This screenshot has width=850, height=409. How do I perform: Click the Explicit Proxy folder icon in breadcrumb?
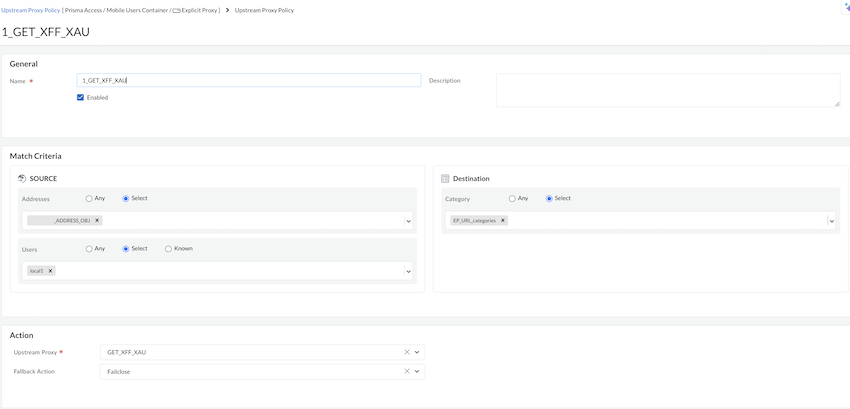click(175, 10)
